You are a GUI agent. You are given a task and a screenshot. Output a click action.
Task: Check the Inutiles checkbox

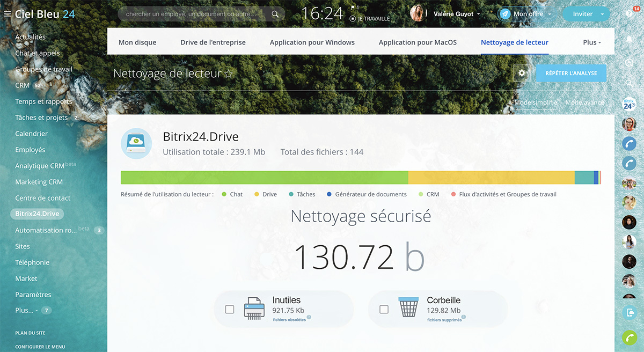230,309
